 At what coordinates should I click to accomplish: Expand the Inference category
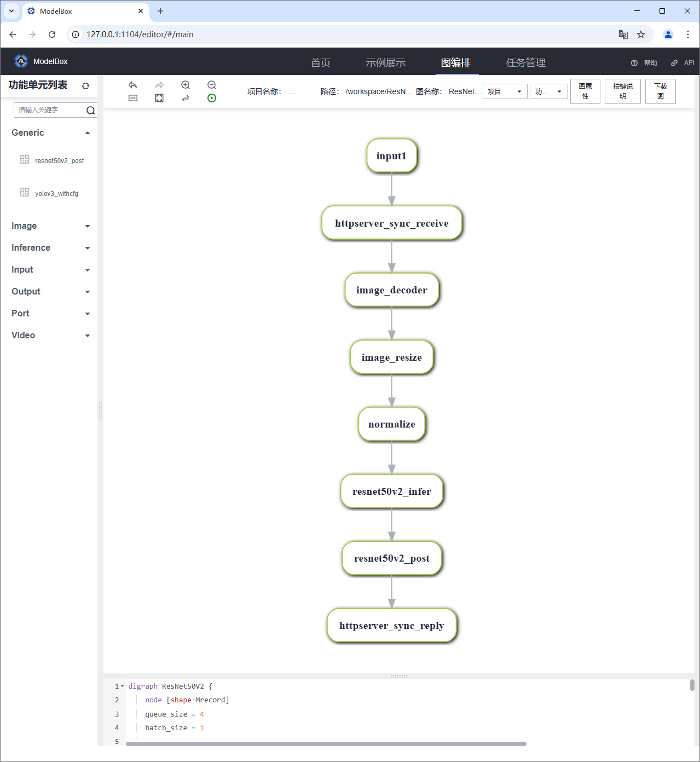coord(87,248)
